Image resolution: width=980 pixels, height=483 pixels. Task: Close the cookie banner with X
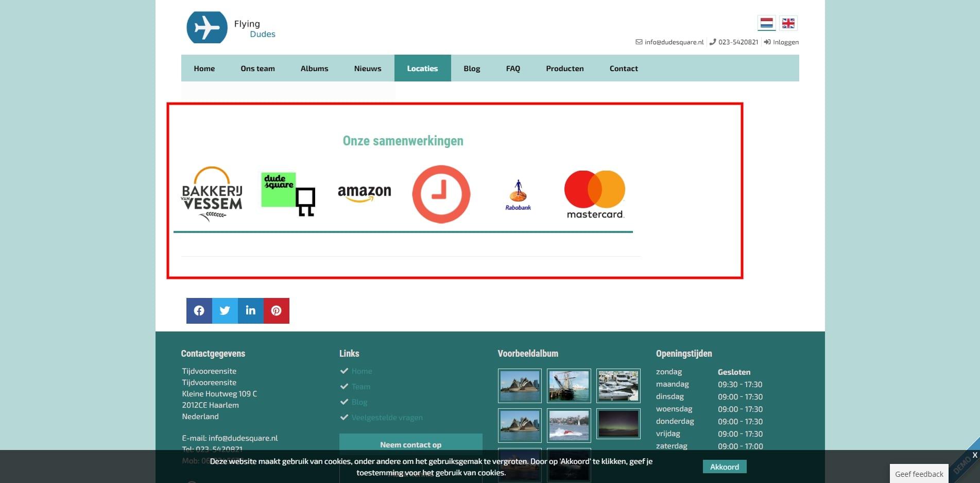point(975,455)
